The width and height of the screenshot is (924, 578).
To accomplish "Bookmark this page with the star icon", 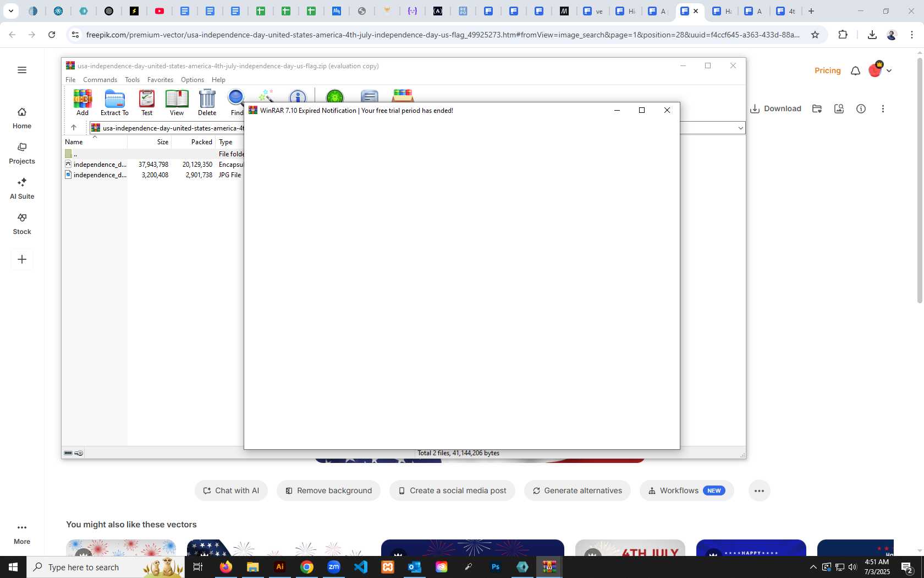I will click(815, 35).
